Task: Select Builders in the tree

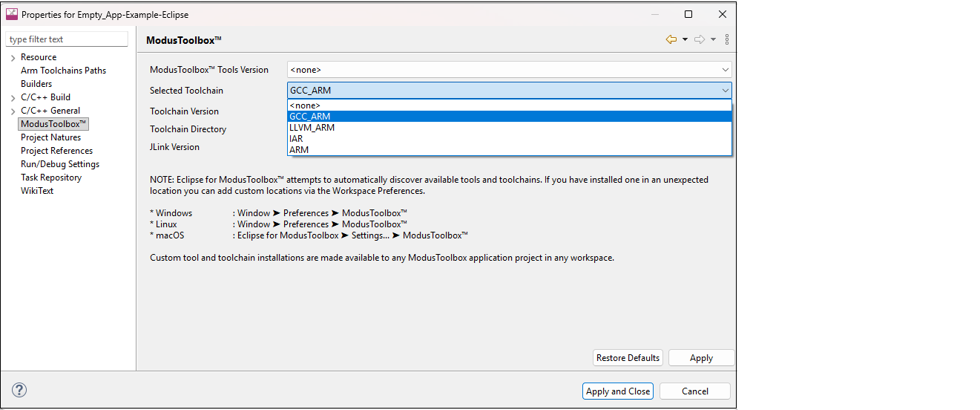Action: point(36,84)
